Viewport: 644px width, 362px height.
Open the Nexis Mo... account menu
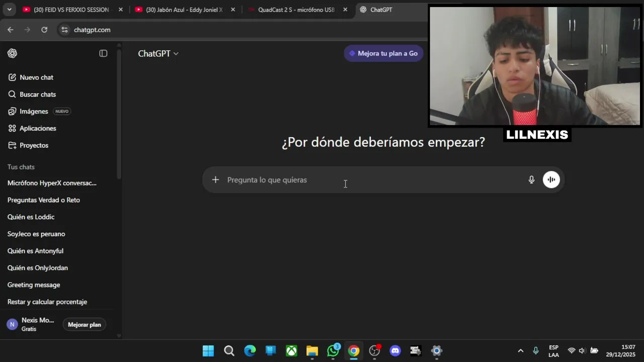coord(31,324)
